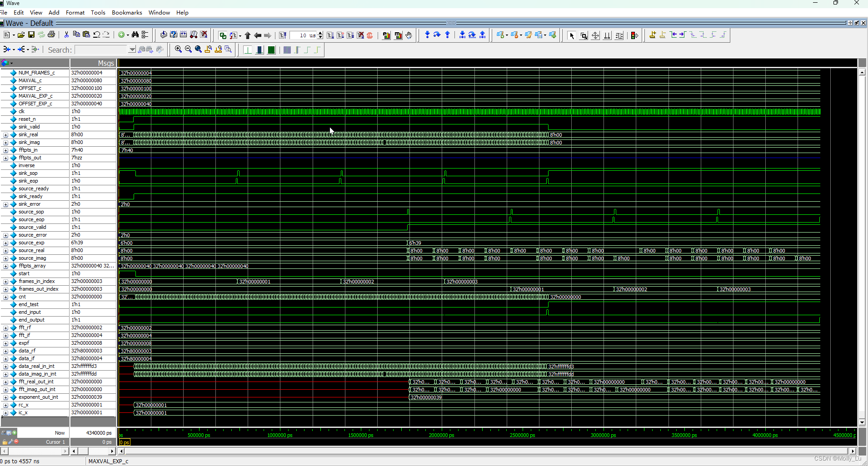
Task: Open Find using the binoculars icon
Action: point(135,35)
